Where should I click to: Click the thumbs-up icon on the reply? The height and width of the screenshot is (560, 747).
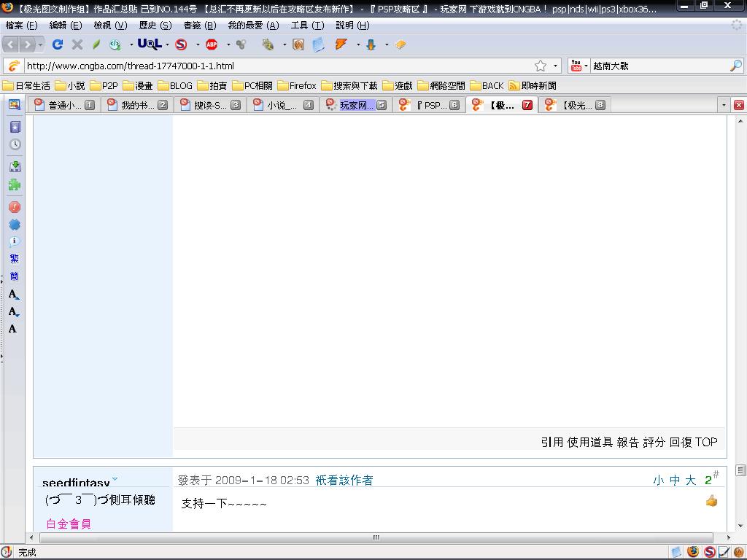[x=711, y=500]
